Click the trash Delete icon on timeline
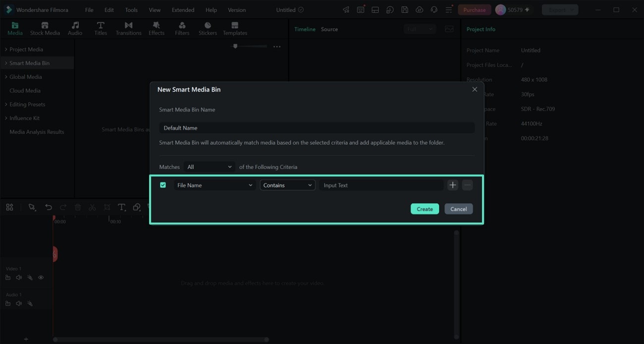Viewport: 644px width, 344px height. tap(78, 207)
